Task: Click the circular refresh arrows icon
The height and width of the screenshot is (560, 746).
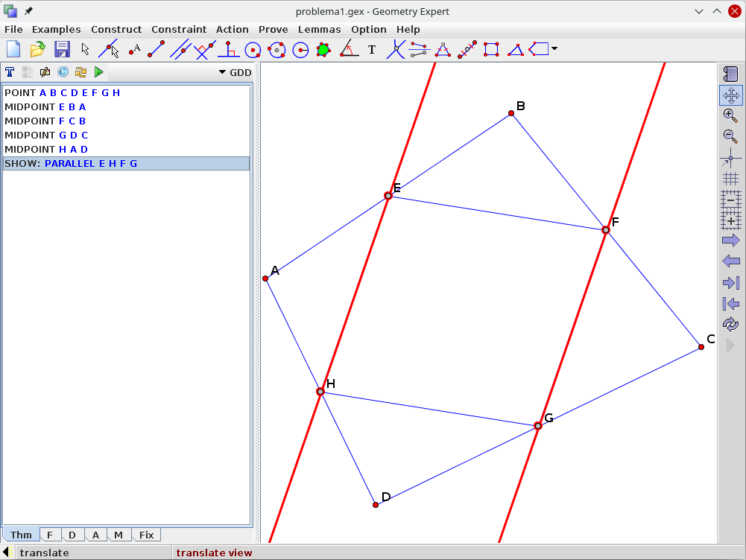Action: [731, 325]
